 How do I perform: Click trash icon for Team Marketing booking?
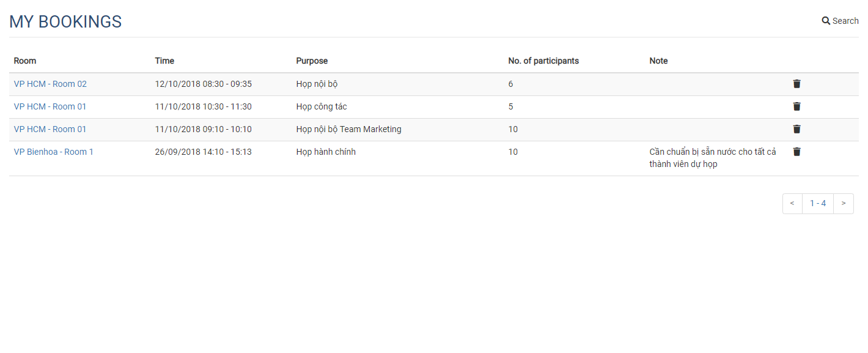click(796, 129)
